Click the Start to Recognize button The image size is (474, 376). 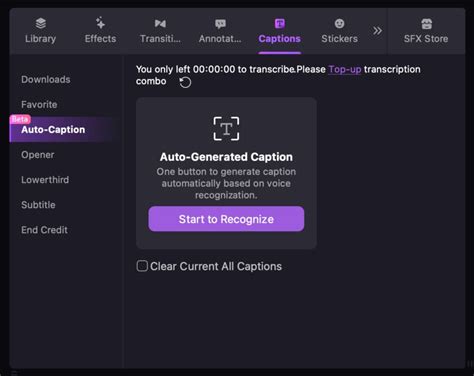coord(226,219)
